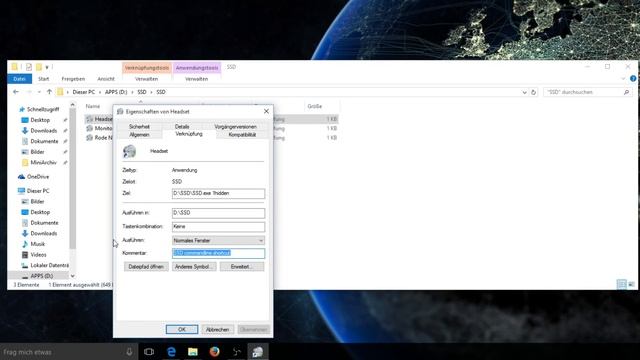Image resolution: width=640 pixels, height=360 pixels.
Task: Open Desktop under Schnellzugriff
Action: point(40,120)
